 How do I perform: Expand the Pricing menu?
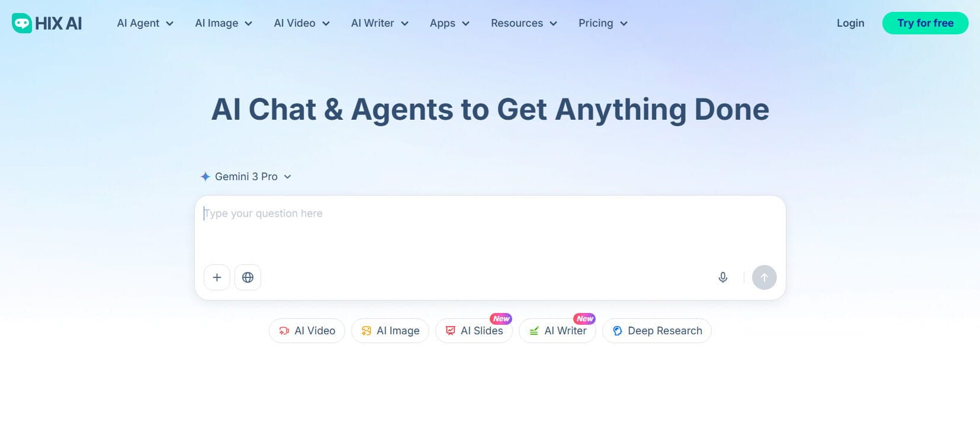pyautogui.click(x=603, y=23)
